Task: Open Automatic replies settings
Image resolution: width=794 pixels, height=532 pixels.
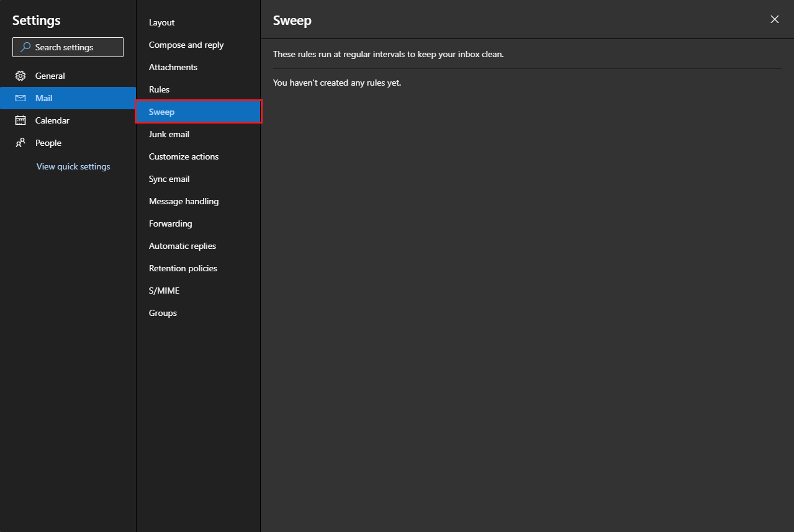Action: point(199,246)
